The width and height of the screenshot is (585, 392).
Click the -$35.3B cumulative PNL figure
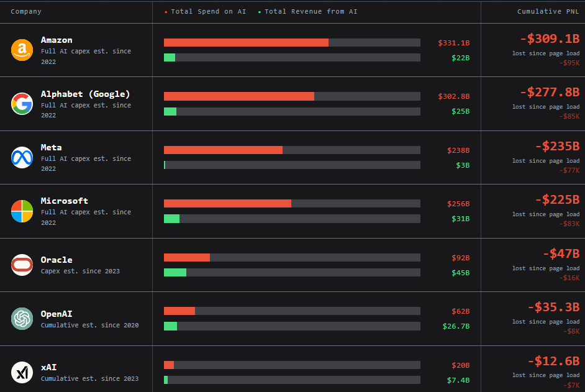553,307
